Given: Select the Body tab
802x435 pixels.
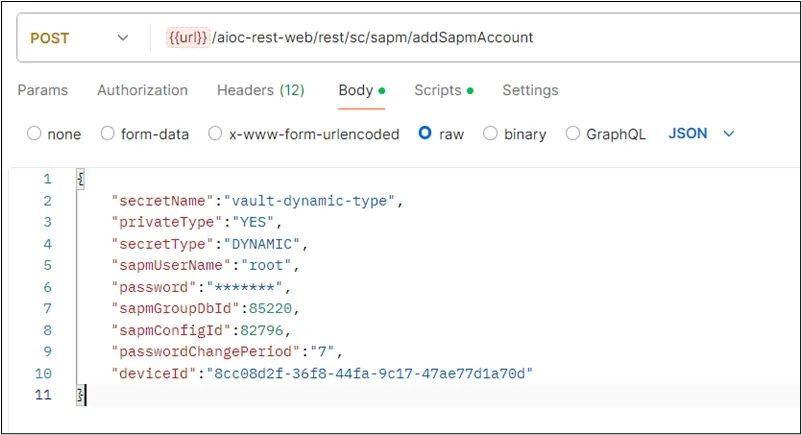Looking at the screenshot, I should tap(362, 90).
